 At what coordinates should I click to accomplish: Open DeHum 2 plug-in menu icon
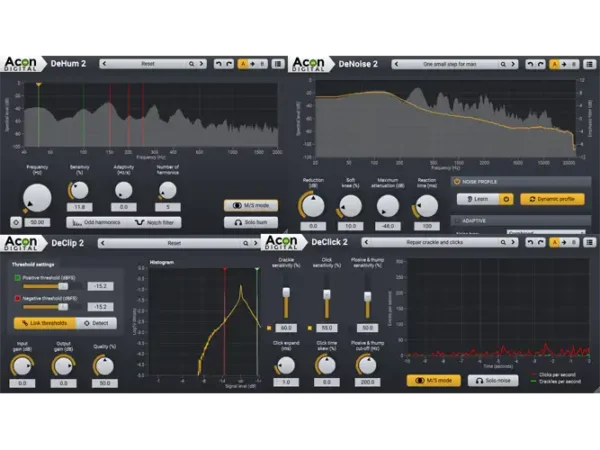(278, 64)
